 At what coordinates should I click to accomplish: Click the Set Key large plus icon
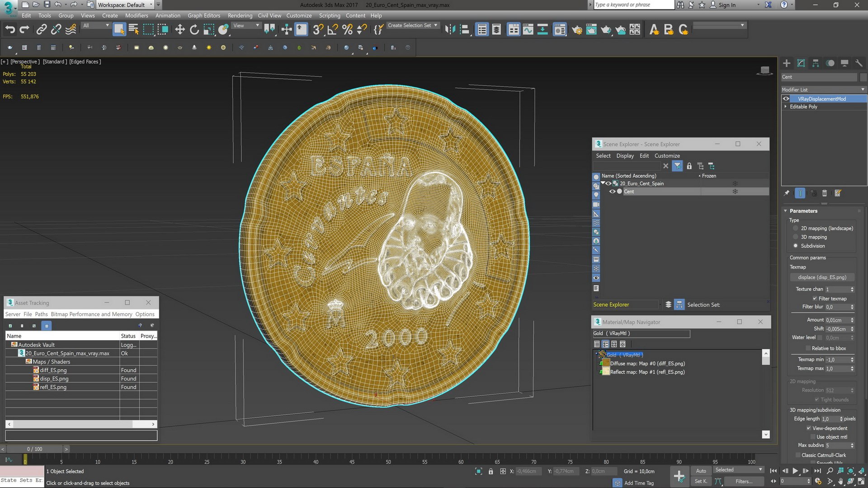tap(679, 476)
